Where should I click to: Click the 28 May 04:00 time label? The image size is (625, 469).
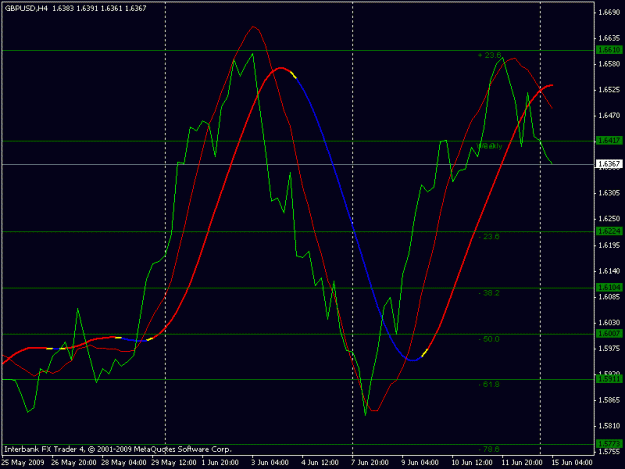coord(124,463)
